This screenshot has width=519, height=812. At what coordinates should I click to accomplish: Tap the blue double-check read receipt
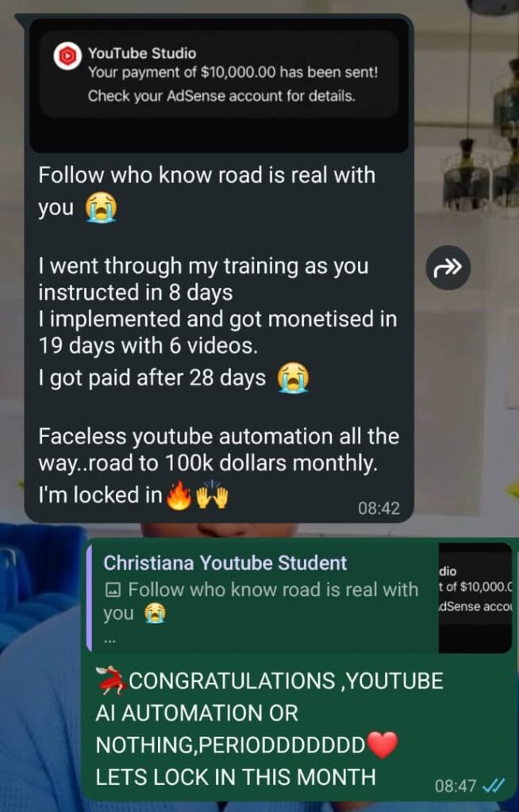tap(493, 786)
